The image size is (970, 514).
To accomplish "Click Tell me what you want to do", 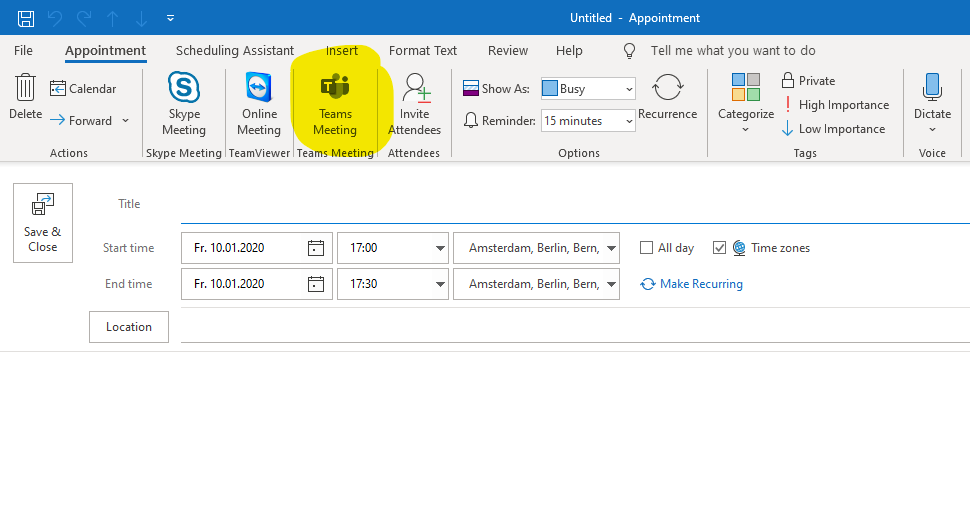I will click(733, 51).
